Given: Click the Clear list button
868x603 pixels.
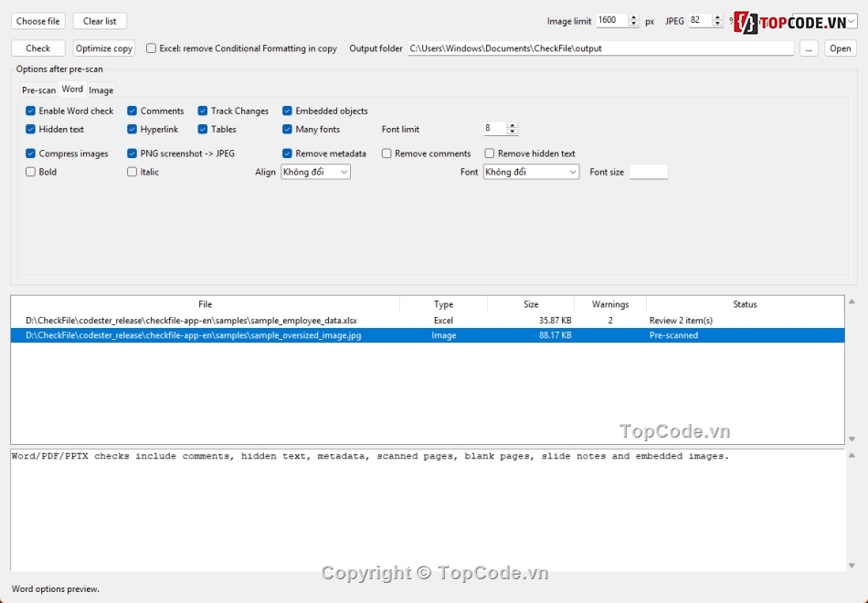Looking at the screenshot, I should 100,21.
